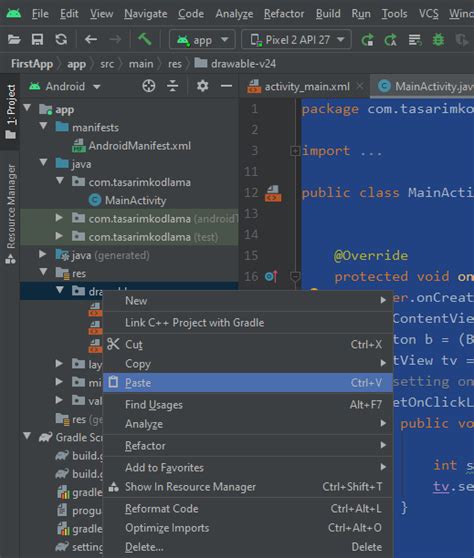Click the Open folder toolbar icon
The width and height of the screenshot is (474, 558).
[14, 40]
